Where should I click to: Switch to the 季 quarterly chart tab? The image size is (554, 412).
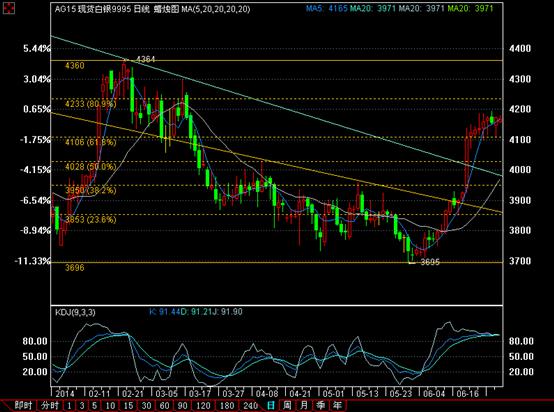click(x=321, y=405)
